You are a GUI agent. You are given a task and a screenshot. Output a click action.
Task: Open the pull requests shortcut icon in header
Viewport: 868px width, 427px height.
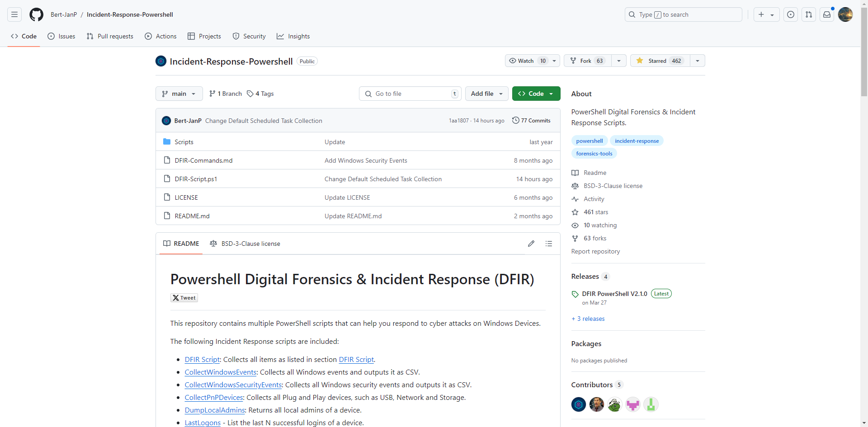[809, 14]
